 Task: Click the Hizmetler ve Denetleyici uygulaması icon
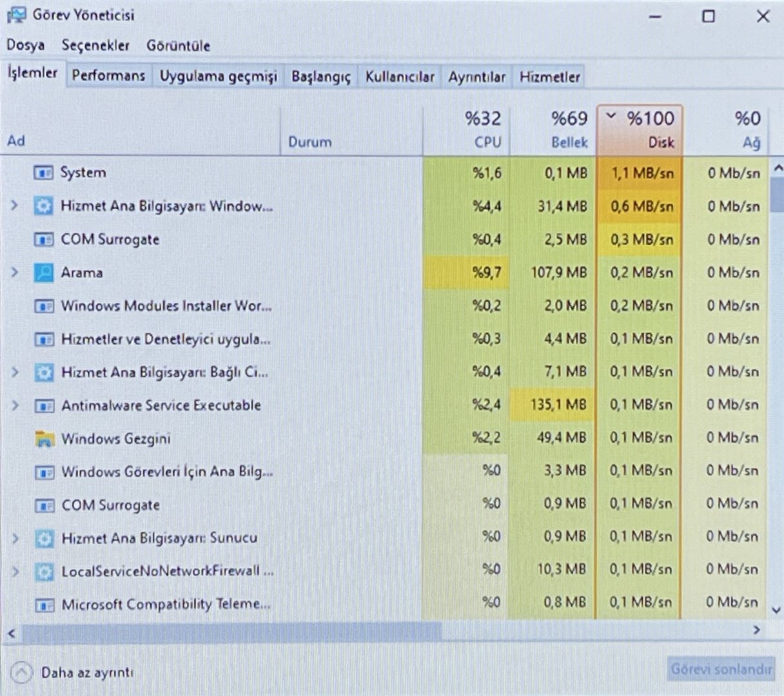(x=44, y=339)
